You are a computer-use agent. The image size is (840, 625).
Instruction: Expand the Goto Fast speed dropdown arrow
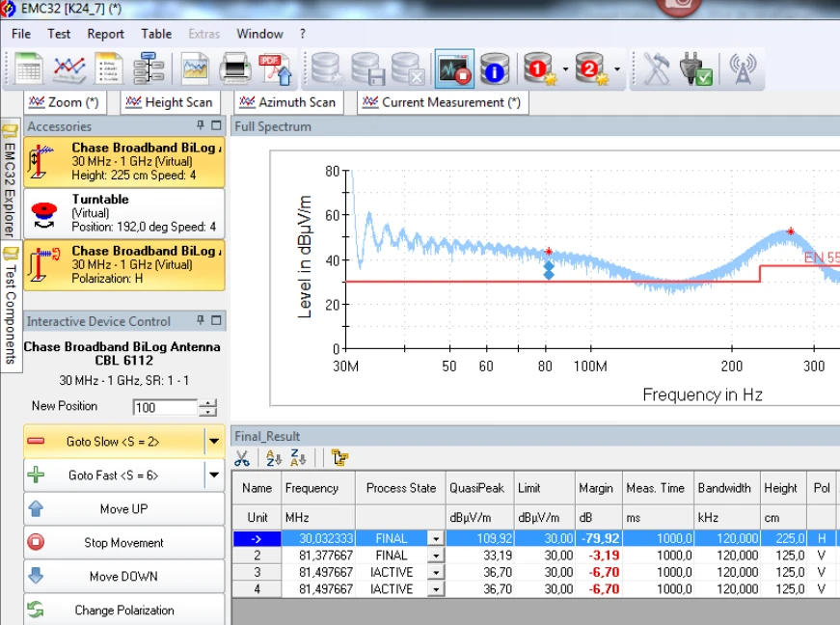tap(214, 476)
